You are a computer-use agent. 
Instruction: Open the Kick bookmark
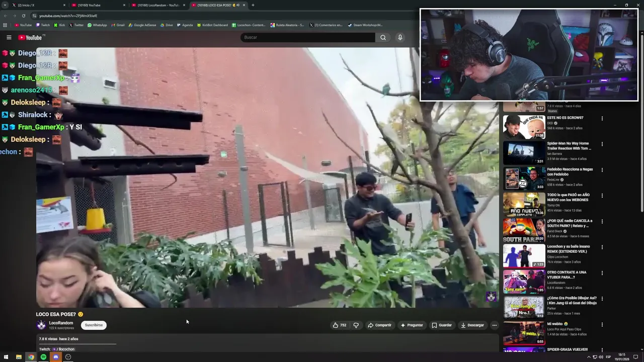click(x=59, y=25)
